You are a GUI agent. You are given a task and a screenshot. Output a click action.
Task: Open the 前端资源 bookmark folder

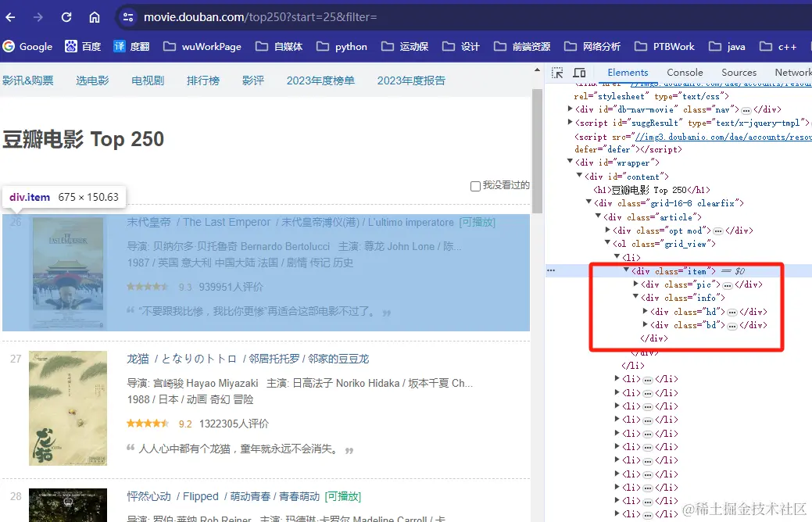click(x=522, y=47)
